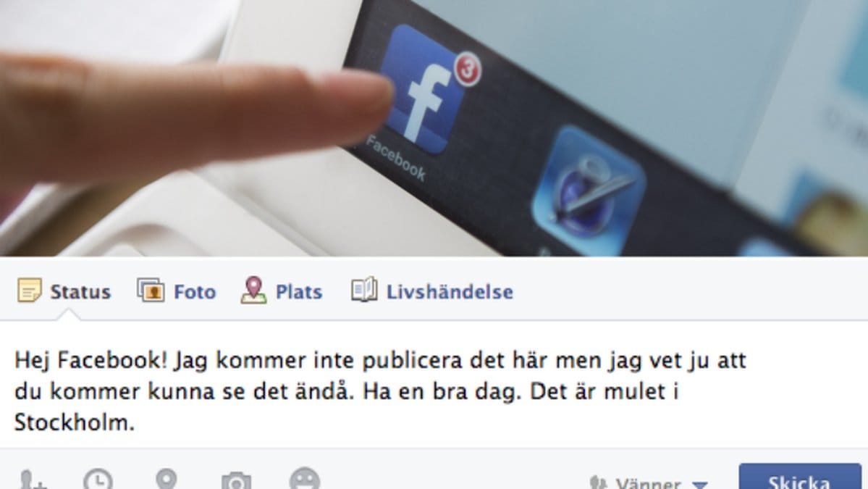Click the arrow next to Vänner
This screenshot has width=868, height=489.
point(700,485)
